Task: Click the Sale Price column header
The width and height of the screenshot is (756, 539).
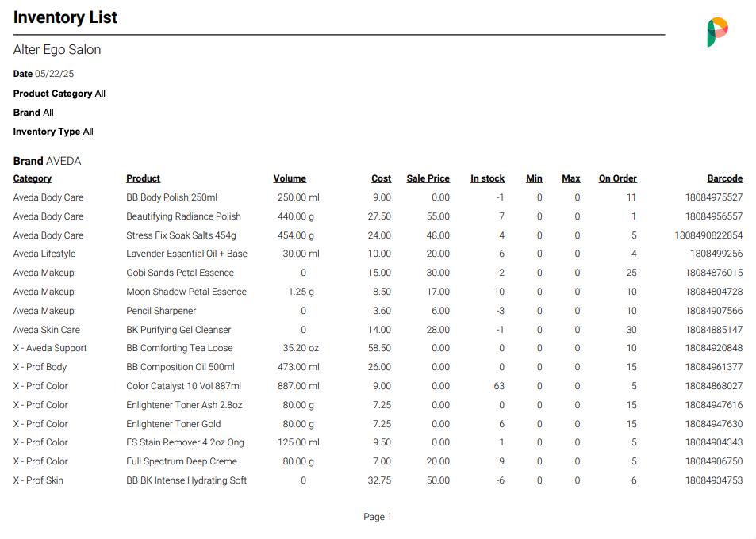Action: click(428, 178)
